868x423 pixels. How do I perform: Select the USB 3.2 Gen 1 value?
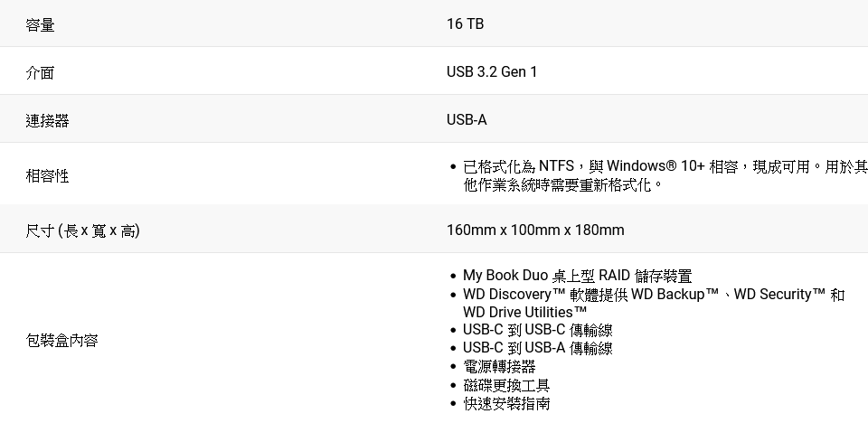(x=492, y=72)
